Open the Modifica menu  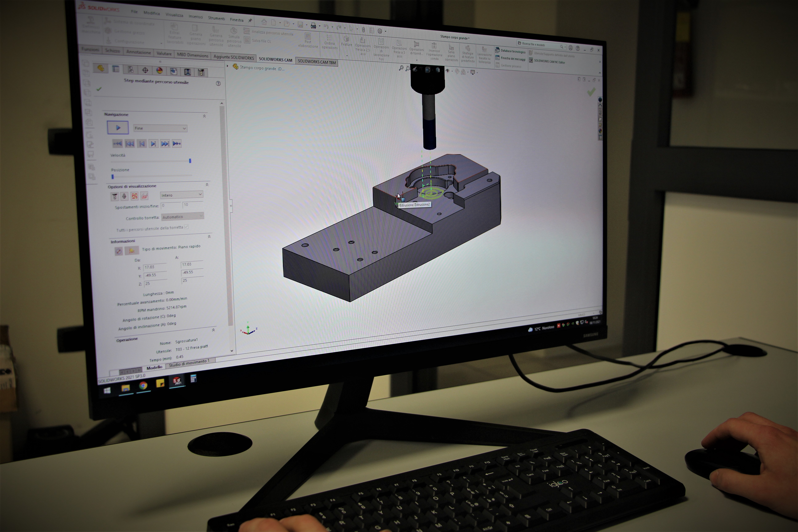[x=152, y=13]
